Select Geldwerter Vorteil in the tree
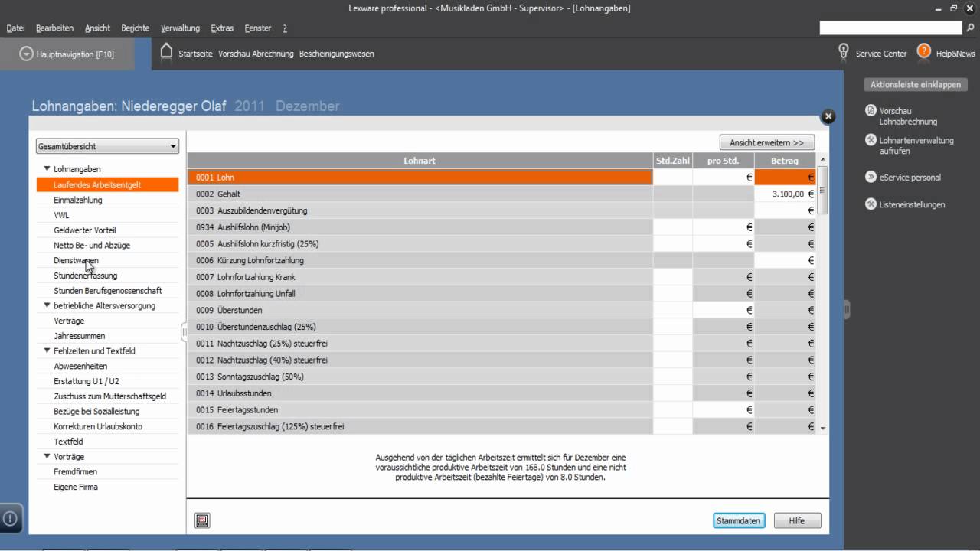This screenshot has height=551, width=980. coord(84,230)
